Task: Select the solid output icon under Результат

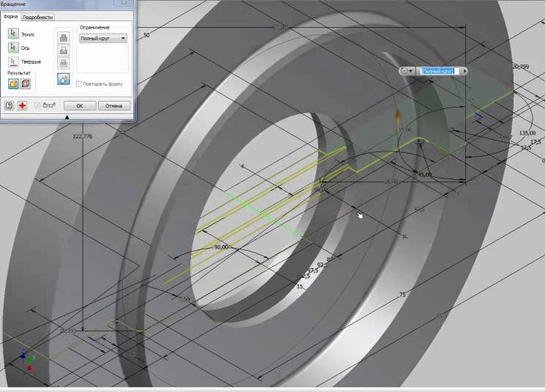Action: coord(13,83)
